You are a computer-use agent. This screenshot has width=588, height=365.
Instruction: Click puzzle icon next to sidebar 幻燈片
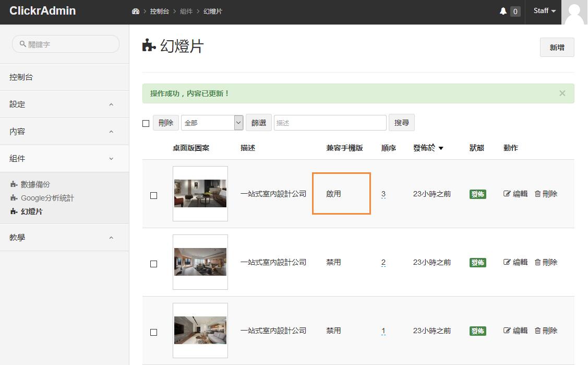pyautogui.click(x=14, y=211)
